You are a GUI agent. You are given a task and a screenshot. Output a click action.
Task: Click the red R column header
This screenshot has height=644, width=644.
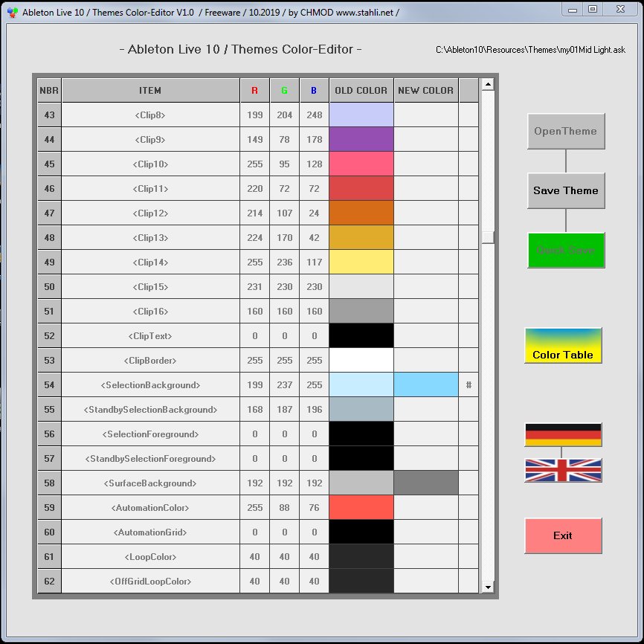[x=254, y=91]
